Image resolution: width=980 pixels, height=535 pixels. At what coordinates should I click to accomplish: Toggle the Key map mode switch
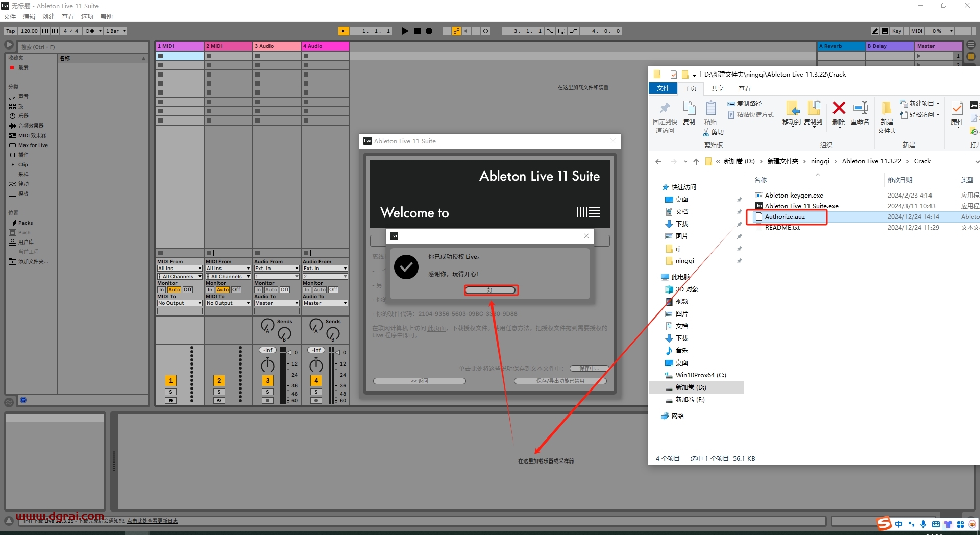[x=897, y=31]
